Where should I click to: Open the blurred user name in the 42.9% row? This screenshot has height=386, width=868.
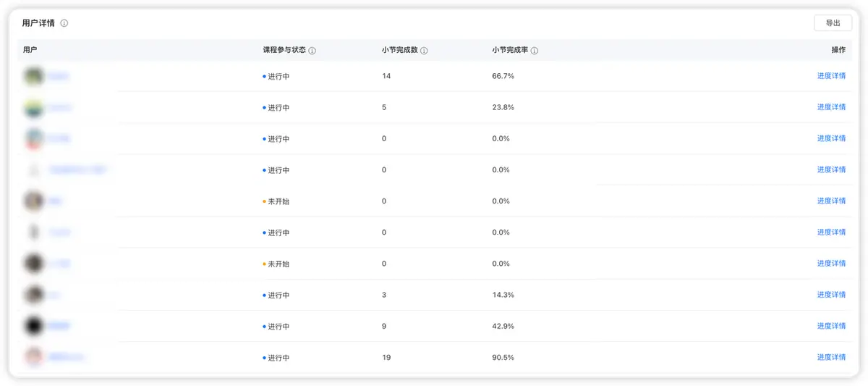(59, 326)
